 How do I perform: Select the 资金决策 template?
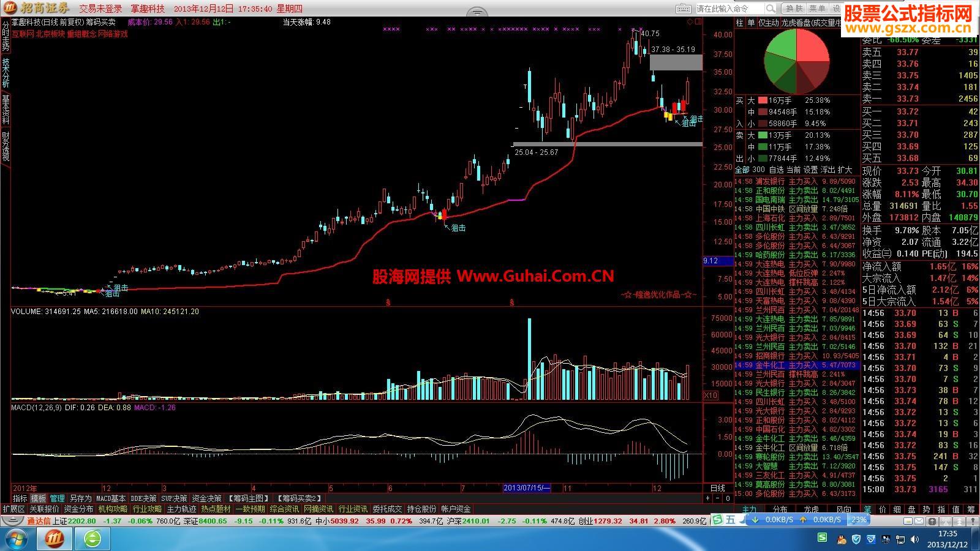206,498
